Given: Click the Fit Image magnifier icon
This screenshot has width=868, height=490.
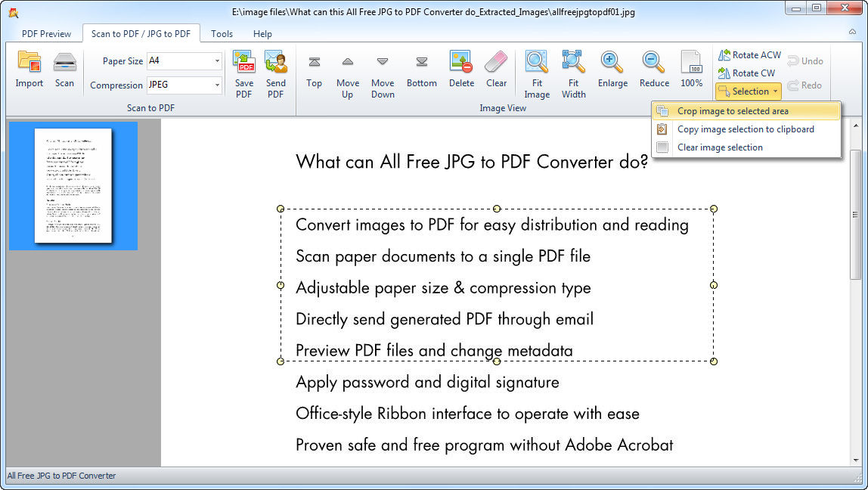Looking at the screenshot, I should [x=536, y=61].
